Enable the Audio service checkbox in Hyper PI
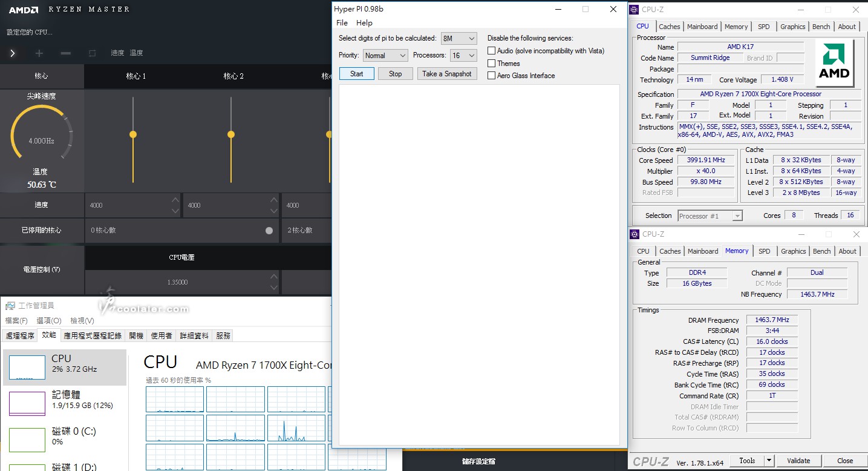The height and width of the screenshot is (471, 868). pos(492,51)
